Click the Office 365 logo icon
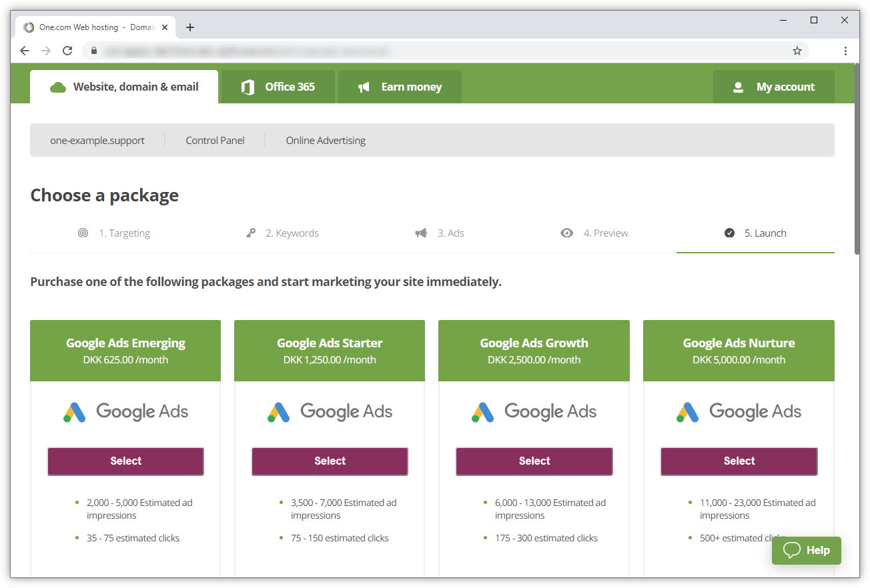This screenshot has width=870, height=588. tap(248, 87)
